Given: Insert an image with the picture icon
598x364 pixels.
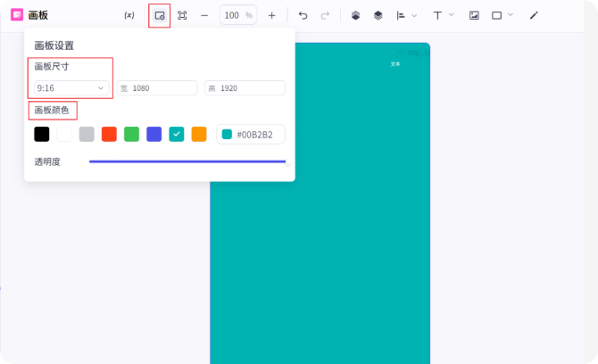Looking at the screenshot, I should [x=474, y=16].
